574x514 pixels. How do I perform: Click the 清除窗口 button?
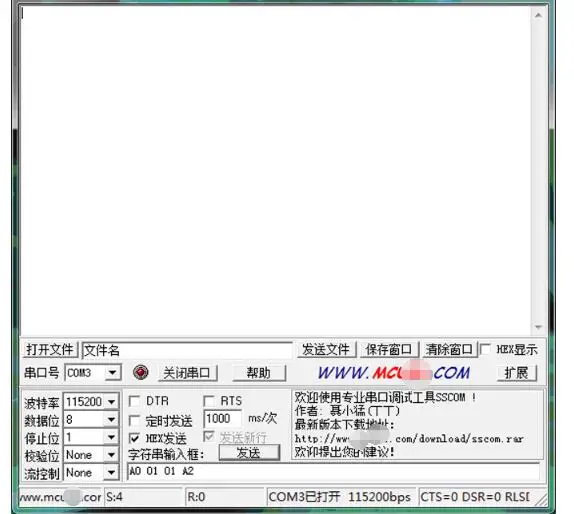tap(450, 350)
